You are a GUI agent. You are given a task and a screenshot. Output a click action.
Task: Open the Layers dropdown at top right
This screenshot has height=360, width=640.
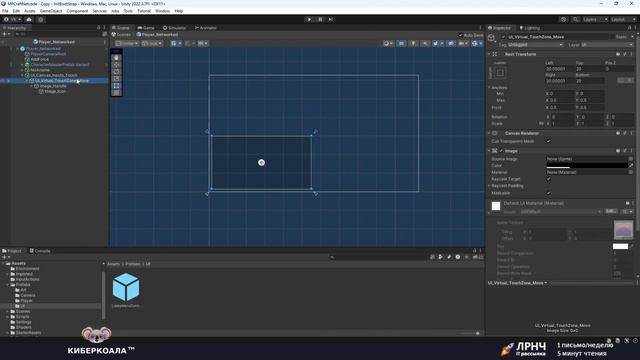pos(595,19)
